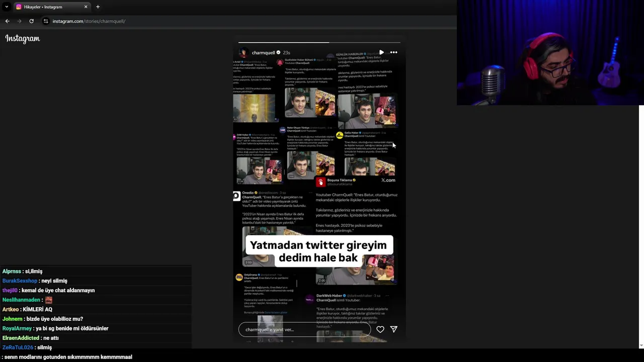Click the Instagram logo

tap(22, 39)
